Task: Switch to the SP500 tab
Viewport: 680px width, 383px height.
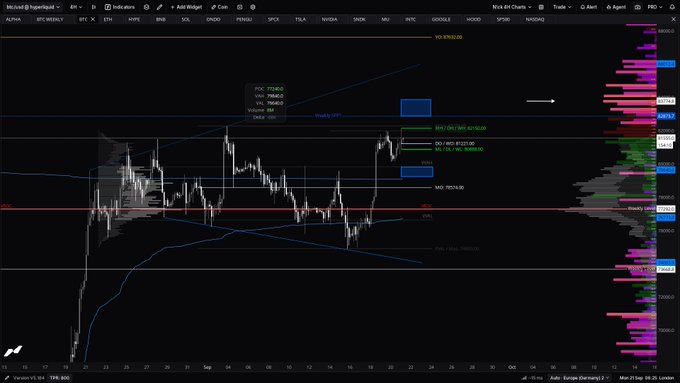Action: tap(503, 20)
